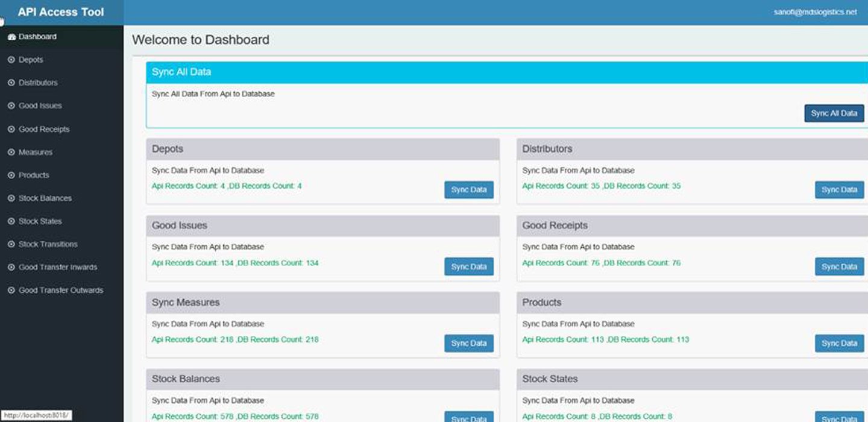
Task: Sync data for the Depots panel
Action: pos(468,190)
